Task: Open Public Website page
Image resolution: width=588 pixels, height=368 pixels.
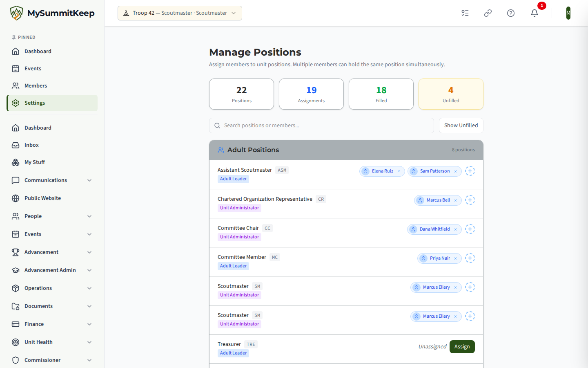Action: [x=52, y=198]
